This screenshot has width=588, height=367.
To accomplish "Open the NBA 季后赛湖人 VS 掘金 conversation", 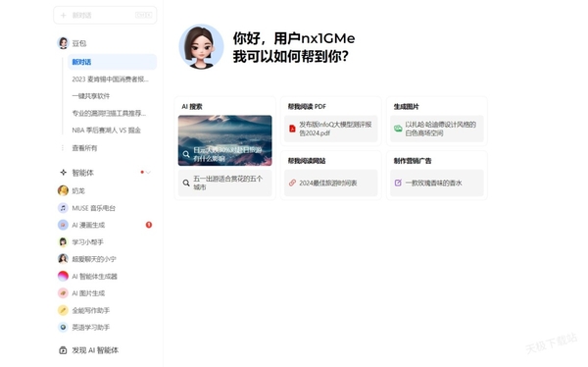I will click(107, 131).
